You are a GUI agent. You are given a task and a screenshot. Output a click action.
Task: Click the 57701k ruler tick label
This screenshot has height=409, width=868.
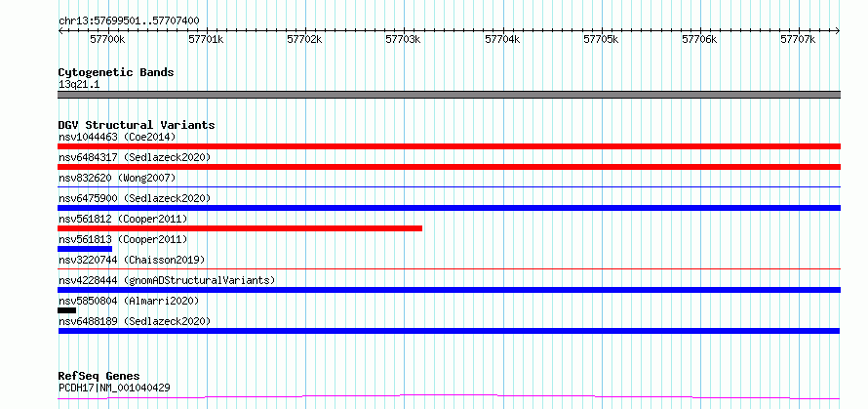click(x=206, y=40)
